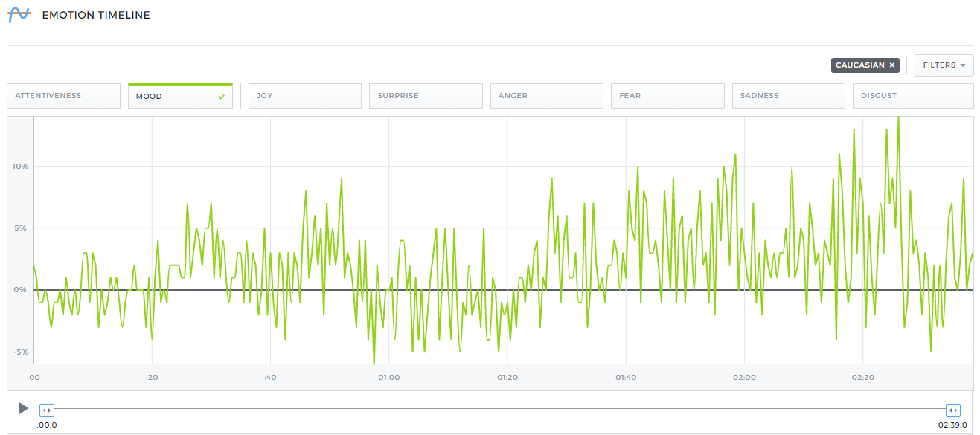Turn on the Fear emotion series

pyautogui.click(x=667, y=96)
